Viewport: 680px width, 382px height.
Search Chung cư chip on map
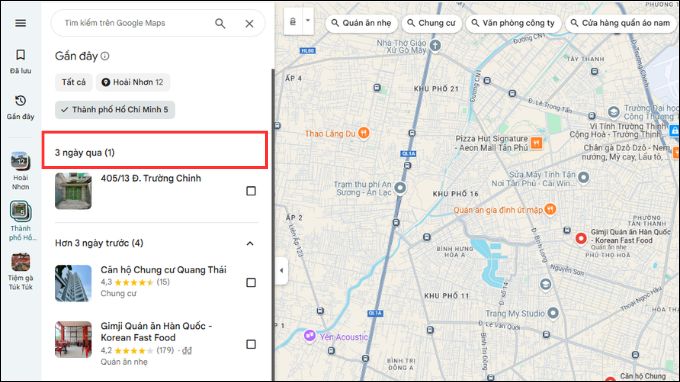pyautogui.click(x=431, y=23)
